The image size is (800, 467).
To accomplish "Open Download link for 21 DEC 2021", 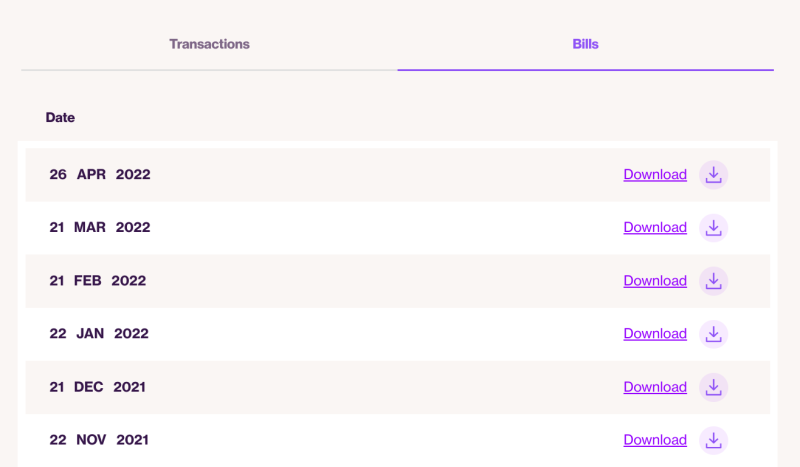I will coord(655,387).
